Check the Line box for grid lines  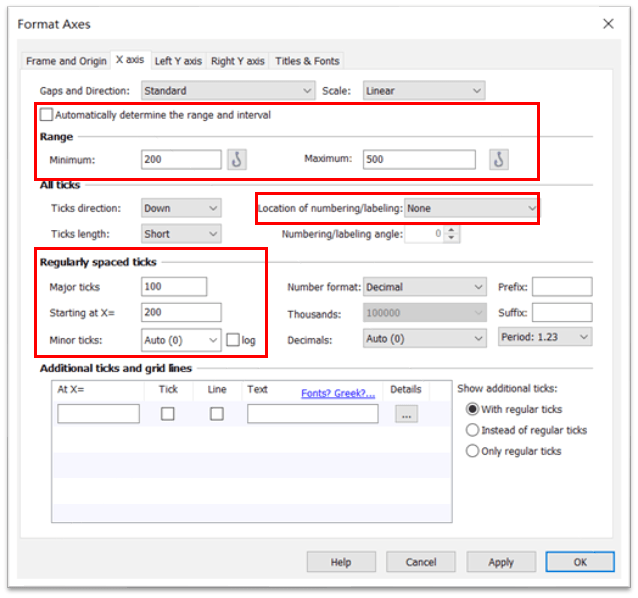coord(217,414)
